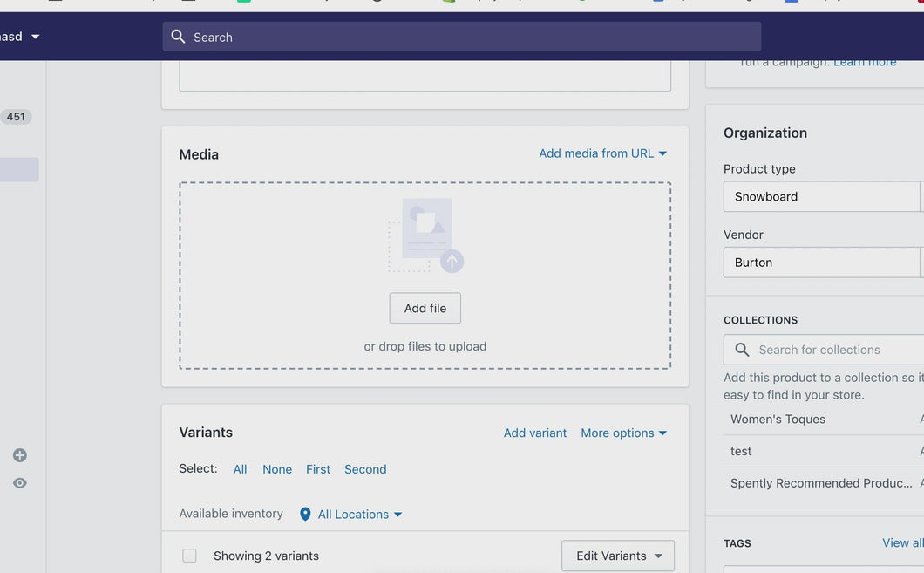Toggle the select-all variants checkbox

[x=189, y=556]
